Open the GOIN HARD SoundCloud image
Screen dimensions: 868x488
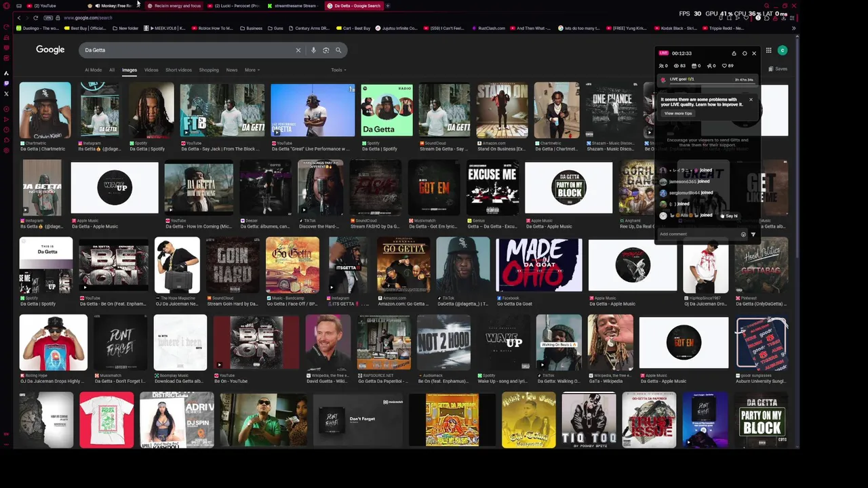click(233, 264)
